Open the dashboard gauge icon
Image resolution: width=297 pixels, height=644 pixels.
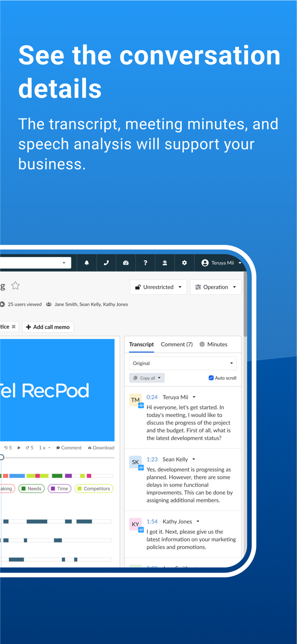pos(126,263)
